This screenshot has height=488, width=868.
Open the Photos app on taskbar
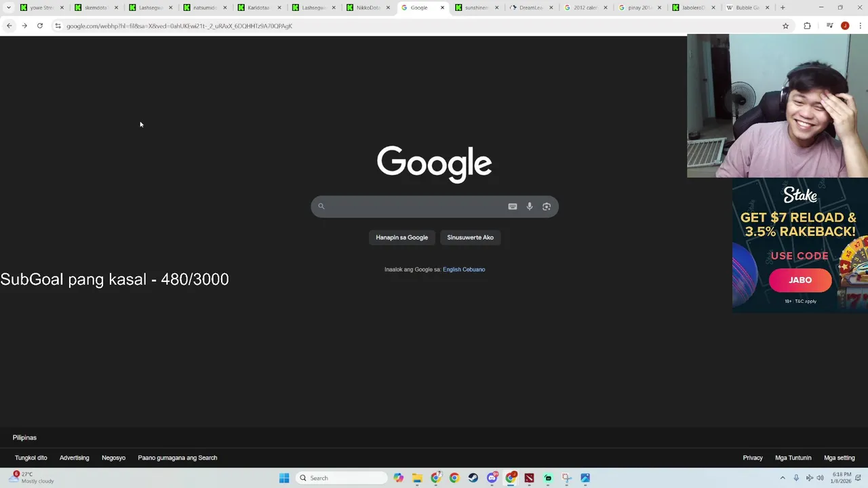coord(585,478)
